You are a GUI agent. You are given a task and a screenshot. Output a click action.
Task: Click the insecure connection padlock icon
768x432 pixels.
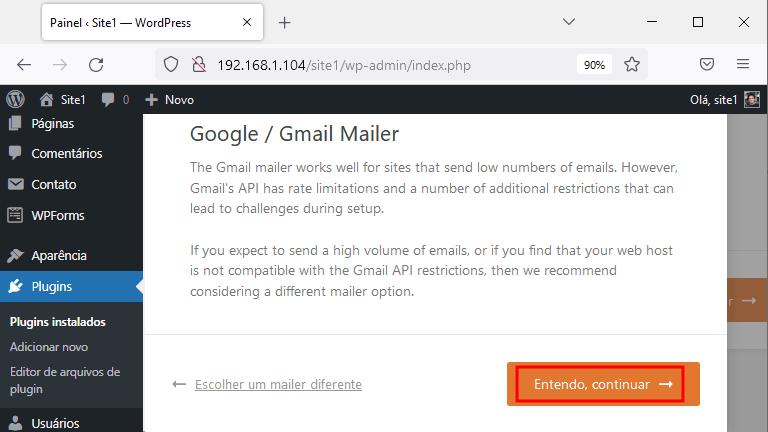click(199, 65)
